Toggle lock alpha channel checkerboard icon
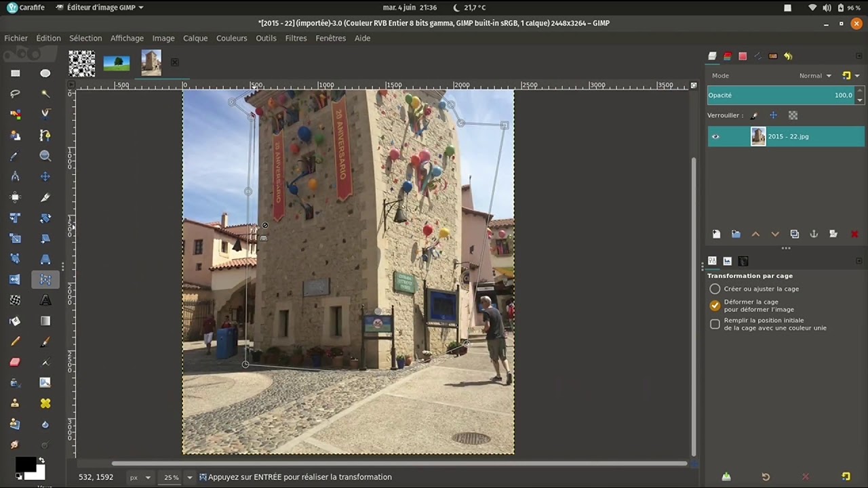Screen dimensions: 868x488 point(793,115)
